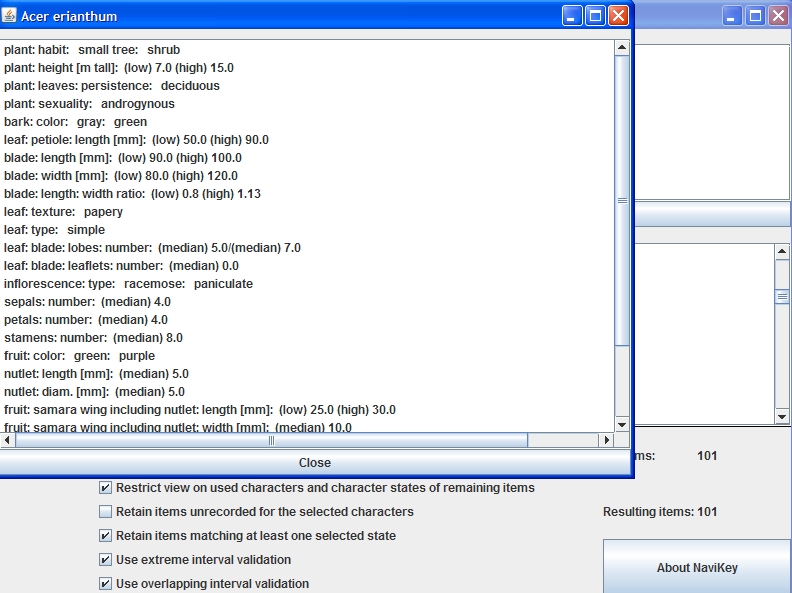Select 'bark: color: gray: green' line
Image resolution: width=792 pixels, height=593 pixels.
tap(75, 122)
